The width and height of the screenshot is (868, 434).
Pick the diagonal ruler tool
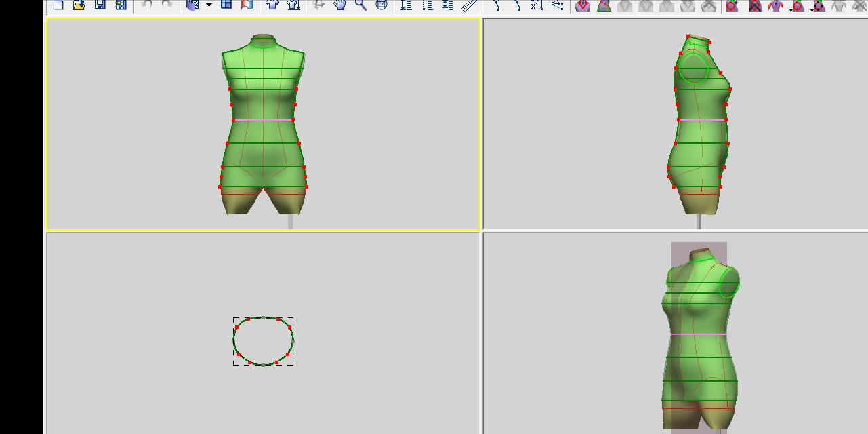point(469,5)
